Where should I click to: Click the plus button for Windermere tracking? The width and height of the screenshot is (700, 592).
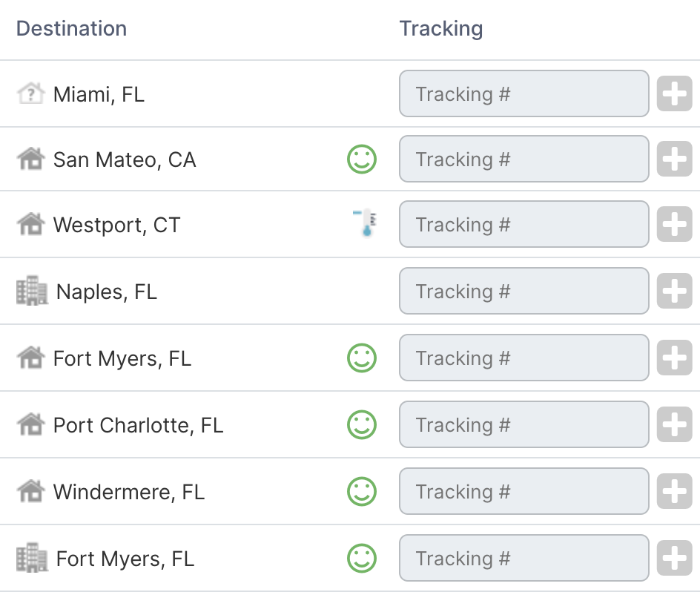674,492
